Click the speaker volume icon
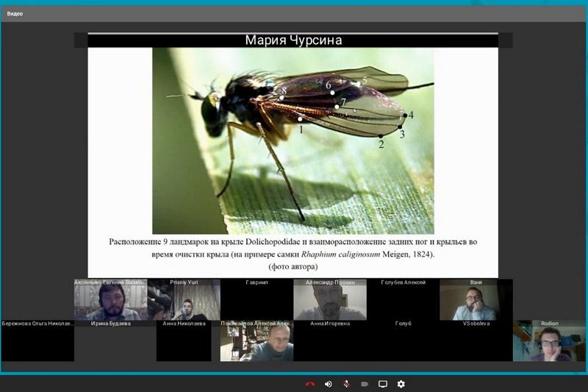The height and width of the screenshot is (392, 588). [328, 384]
